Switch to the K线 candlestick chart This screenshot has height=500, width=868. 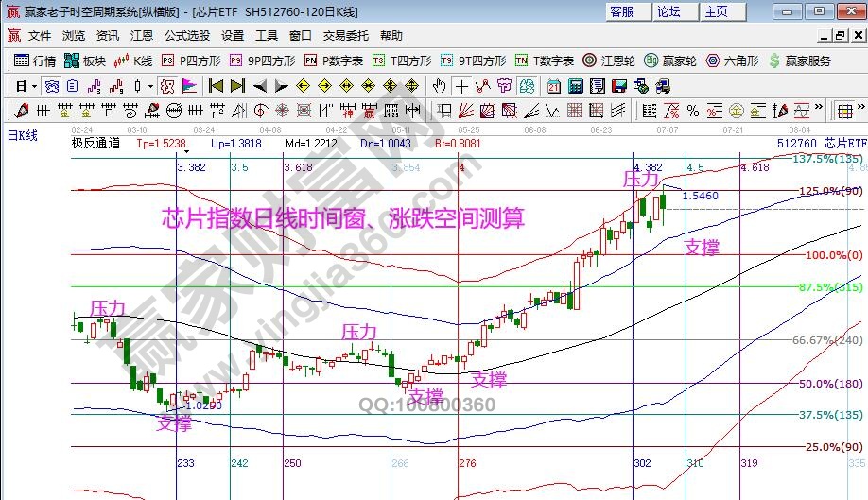click(133, 60)
